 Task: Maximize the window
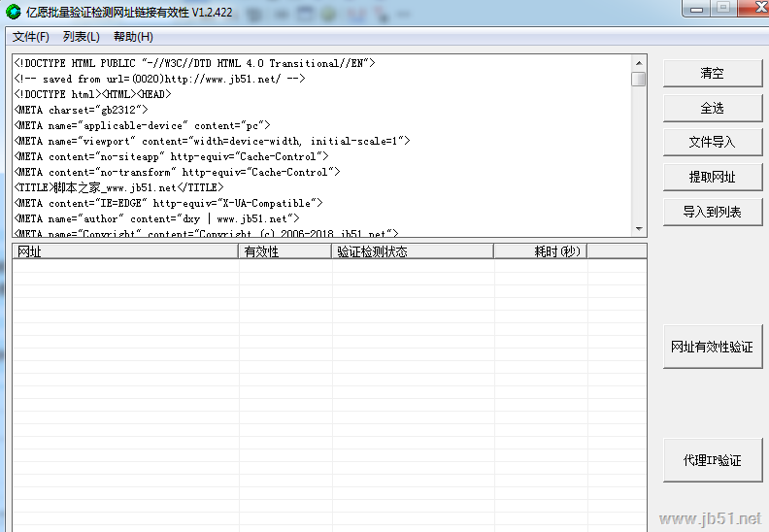pyautogui.click(x=723, y=8)
